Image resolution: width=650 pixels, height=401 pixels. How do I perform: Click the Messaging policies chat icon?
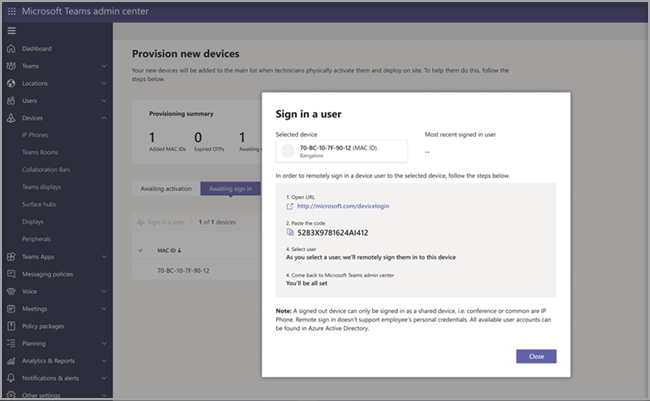tap(11, 274)
